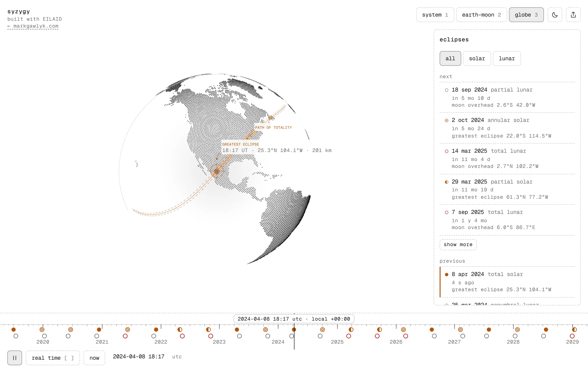Select the annular solar marker above the 2020 label
This screenshot has height=368, width=588.
click(42, 330)
